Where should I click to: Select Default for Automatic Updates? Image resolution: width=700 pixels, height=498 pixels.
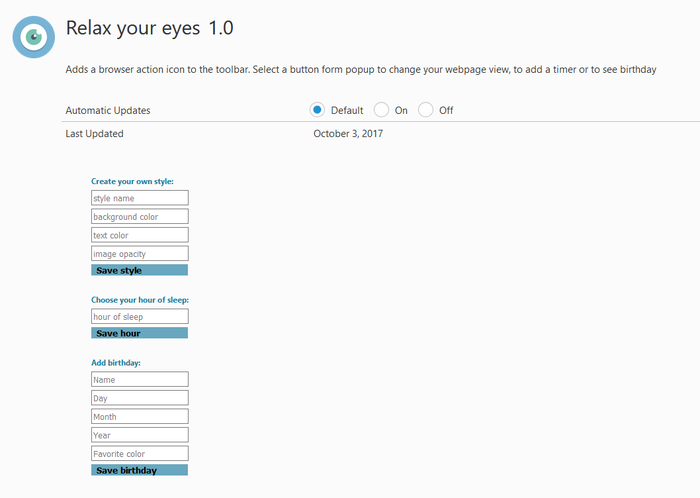pos(318,110)
